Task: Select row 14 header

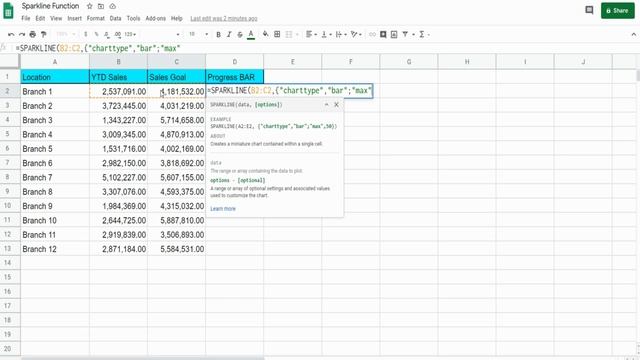Action: (x=7, y=263)
